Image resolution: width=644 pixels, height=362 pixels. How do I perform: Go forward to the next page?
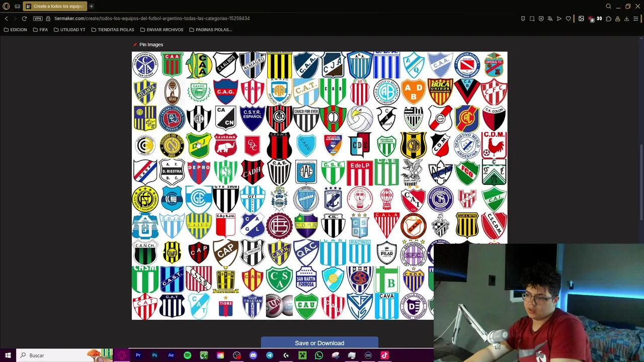point(15,19)
